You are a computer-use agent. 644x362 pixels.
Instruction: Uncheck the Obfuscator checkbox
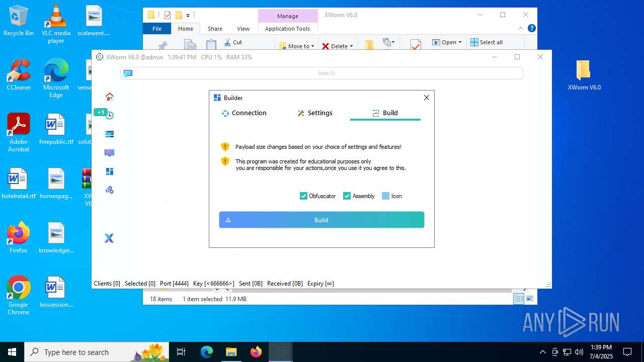point(303,196)
